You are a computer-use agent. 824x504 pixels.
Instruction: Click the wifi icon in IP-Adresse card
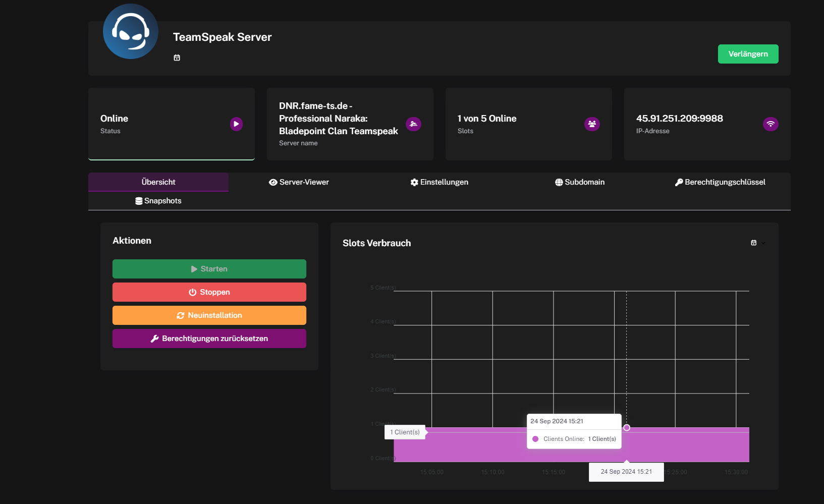click(x=770, y=124)
